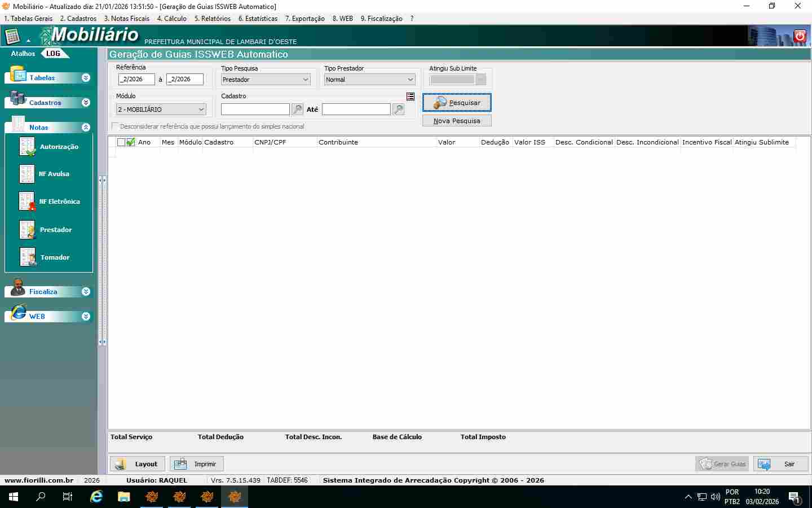Click the green checkmark box in grid header
The image size is (812, 508).
pyautogui.click(x=131, y=142)
